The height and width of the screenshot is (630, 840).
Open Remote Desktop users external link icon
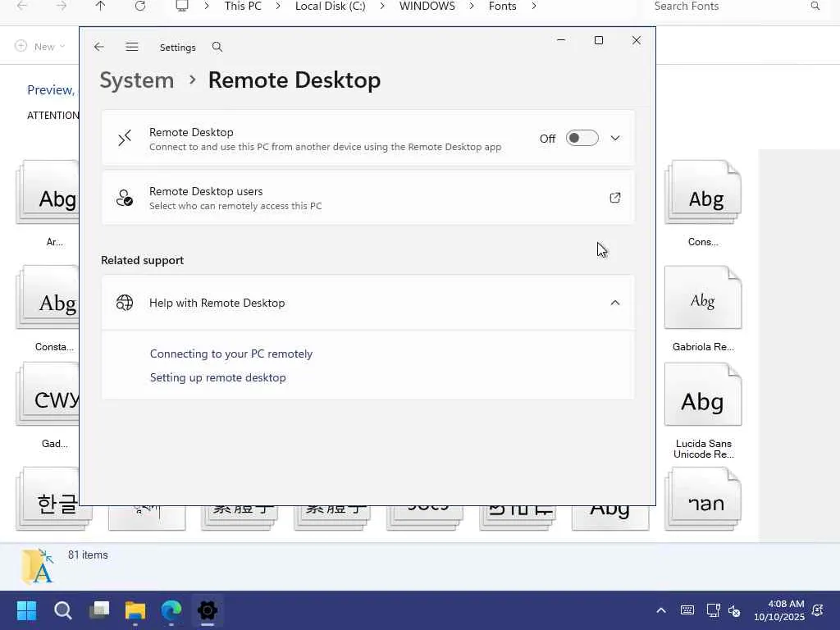[x=615, y=198]
